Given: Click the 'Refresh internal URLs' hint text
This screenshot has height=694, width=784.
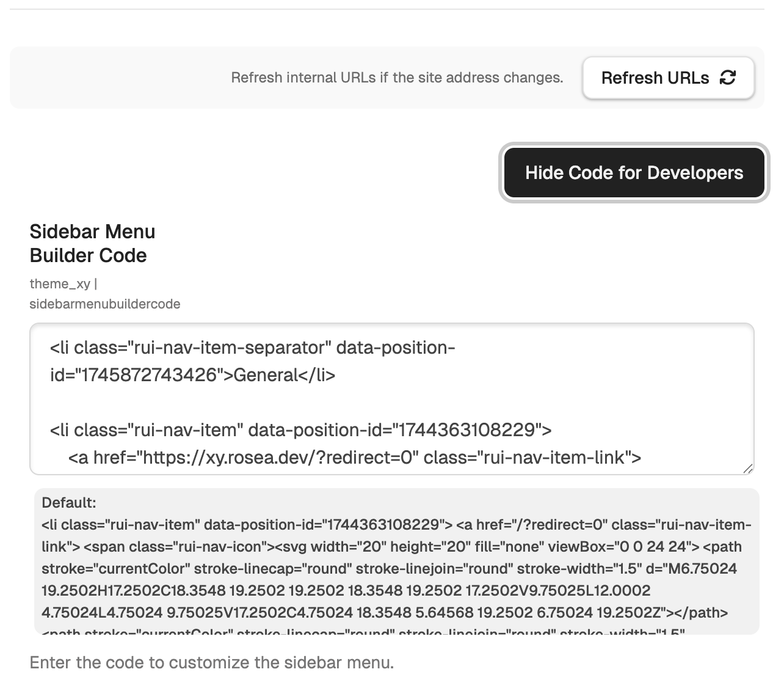Looking at the screenshot, I should 397,78.
